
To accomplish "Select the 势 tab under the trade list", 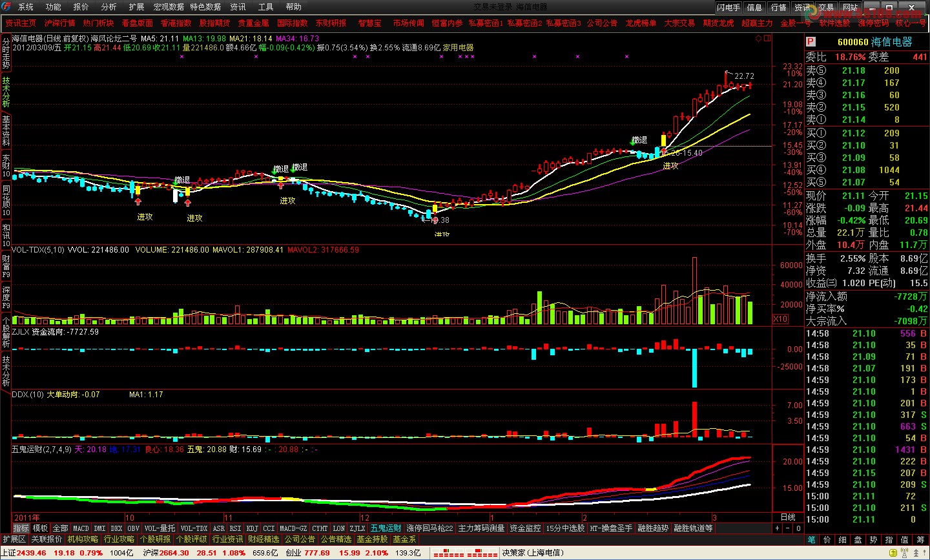I will (873, 539).
